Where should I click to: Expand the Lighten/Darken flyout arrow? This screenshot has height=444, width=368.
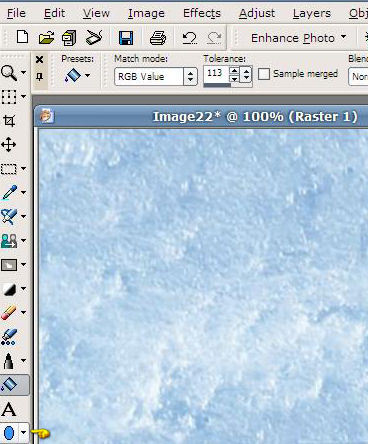pyautogui.click(x=23, y=288)
